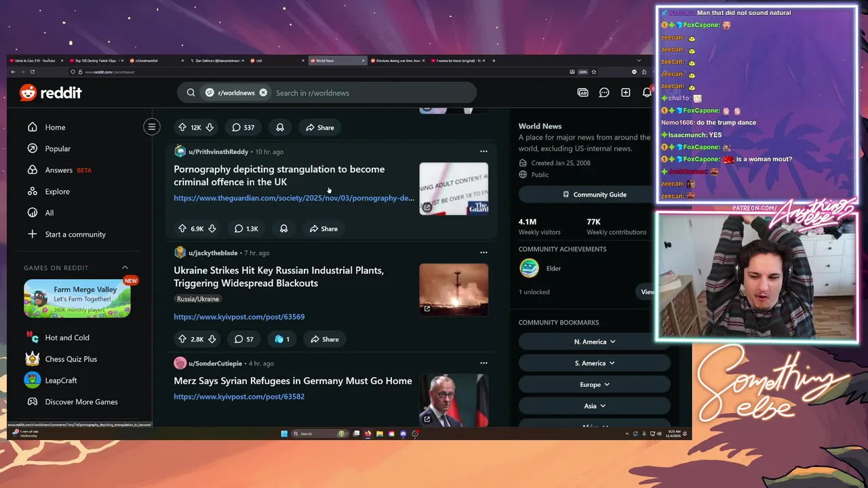Open kyivpost.com/post/63582 link

[x=239, y=396]
